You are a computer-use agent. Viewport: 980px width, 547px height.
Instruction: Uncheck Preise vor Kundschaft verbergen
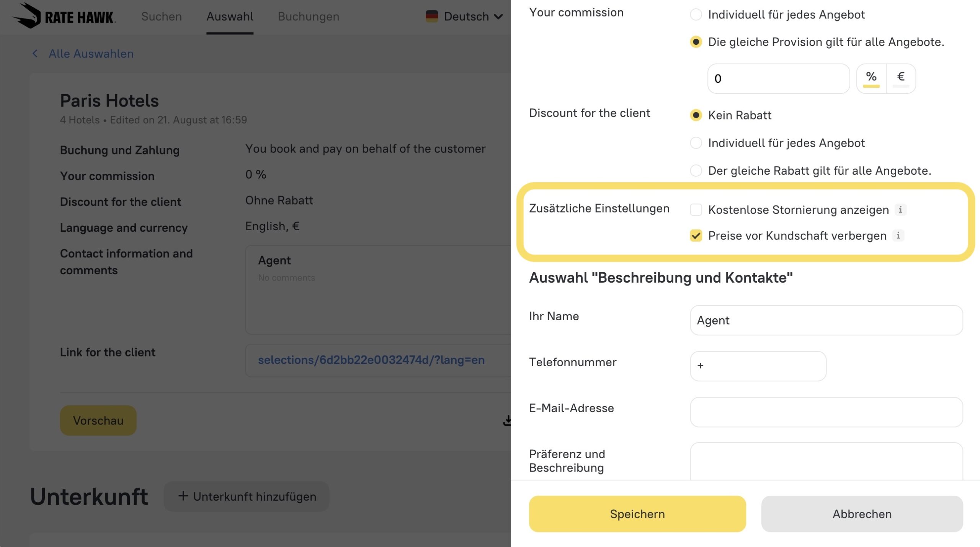696,236
